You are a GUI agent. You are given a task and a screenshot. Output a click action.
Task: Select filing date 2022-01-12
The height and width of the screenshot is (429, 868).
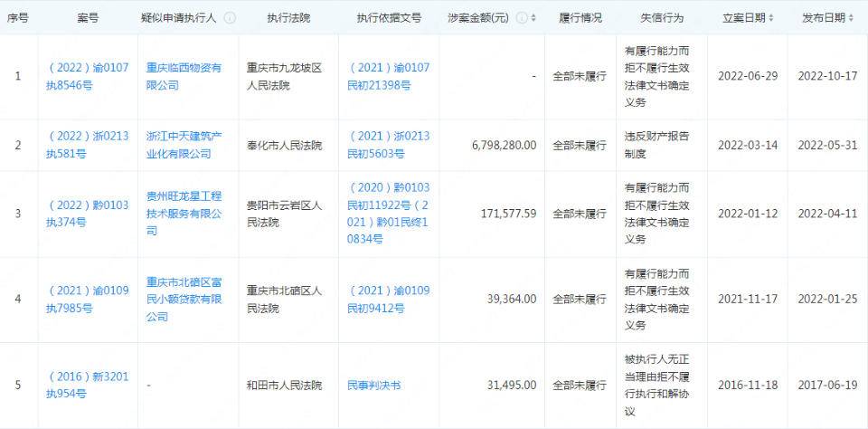748,214
